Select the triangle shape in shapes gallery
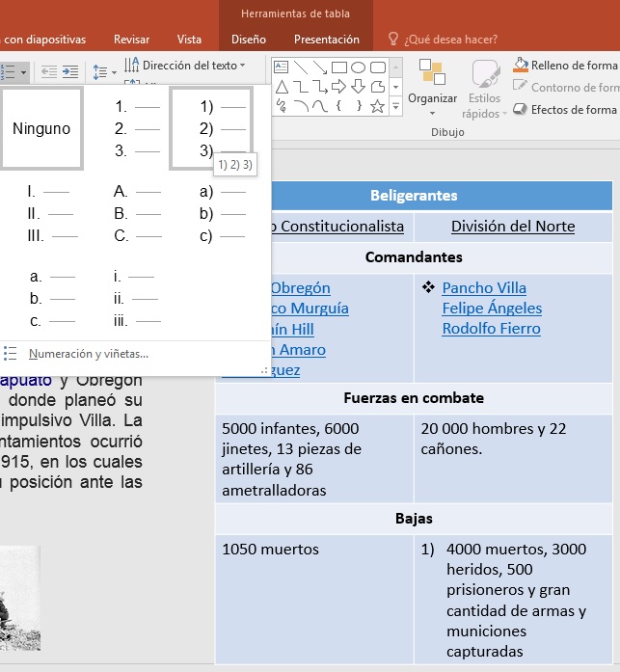The height and width of the screenshot is (672, 620). (282, 87)
